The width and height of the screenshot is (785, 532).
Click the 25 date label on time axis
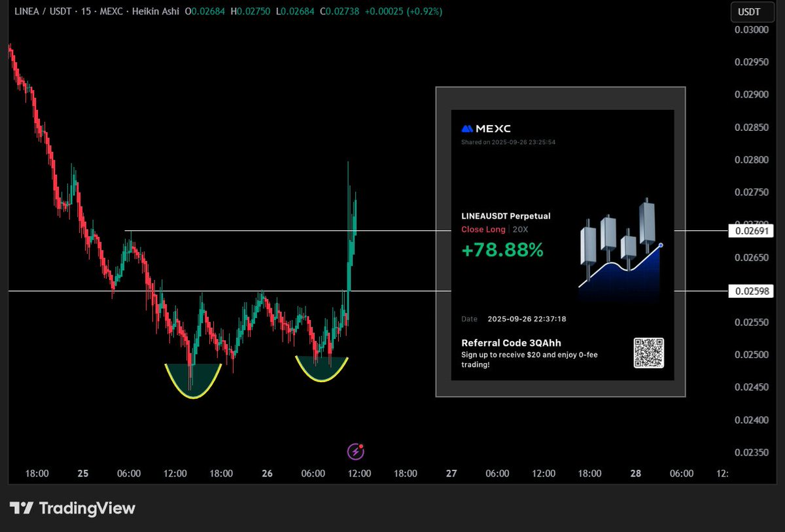83,473
